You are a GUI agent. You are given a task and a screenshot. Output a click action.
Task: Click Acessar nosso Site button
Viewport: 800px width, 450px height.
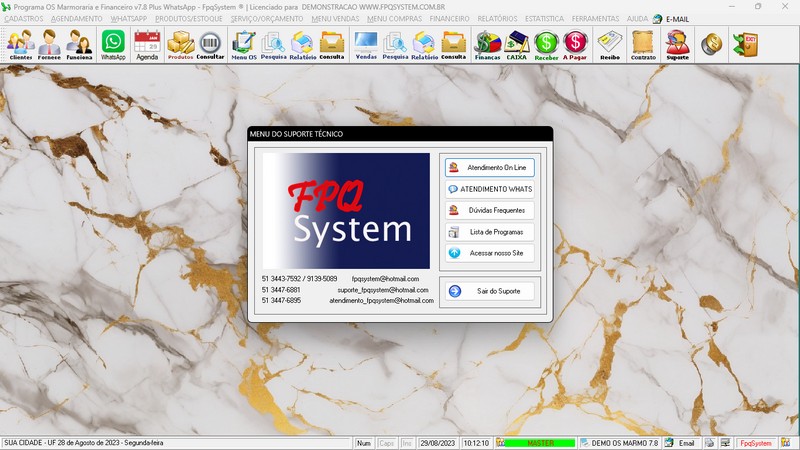[x=490, y=253]
